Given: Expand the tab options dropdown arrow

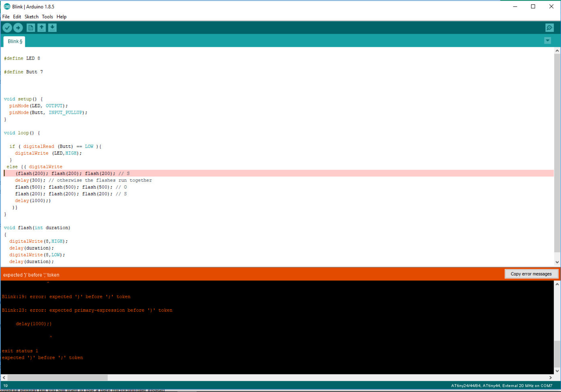Looking at the screenshot, I should tap(548, 41).
